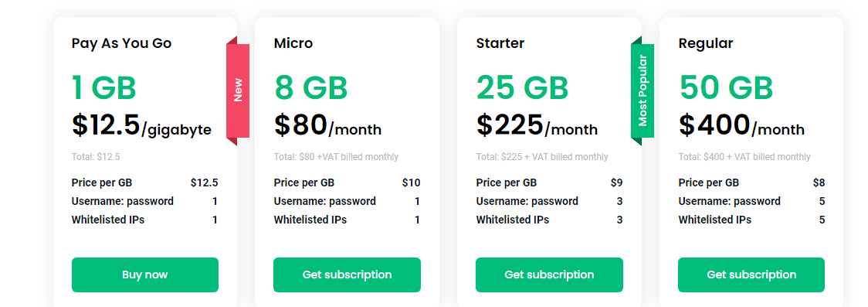Click the 50 GB data amount

726,87
